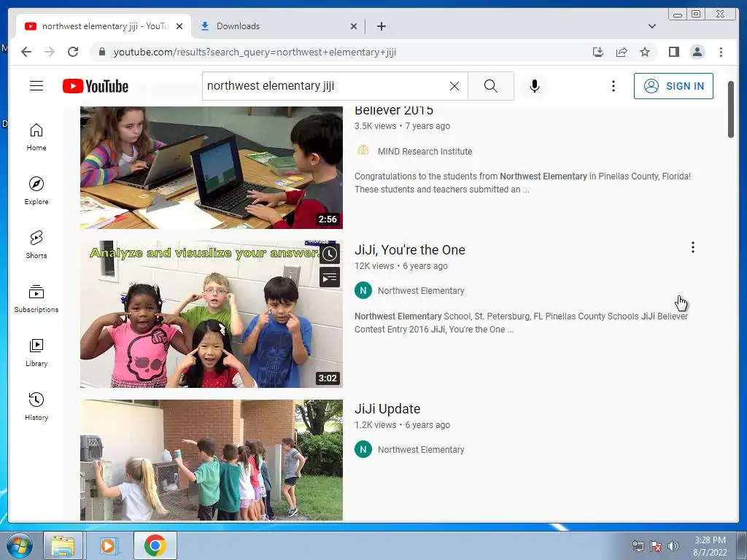The image size is (747, 560).
Task: Open Explore in the sidebar
Action: 36,190
